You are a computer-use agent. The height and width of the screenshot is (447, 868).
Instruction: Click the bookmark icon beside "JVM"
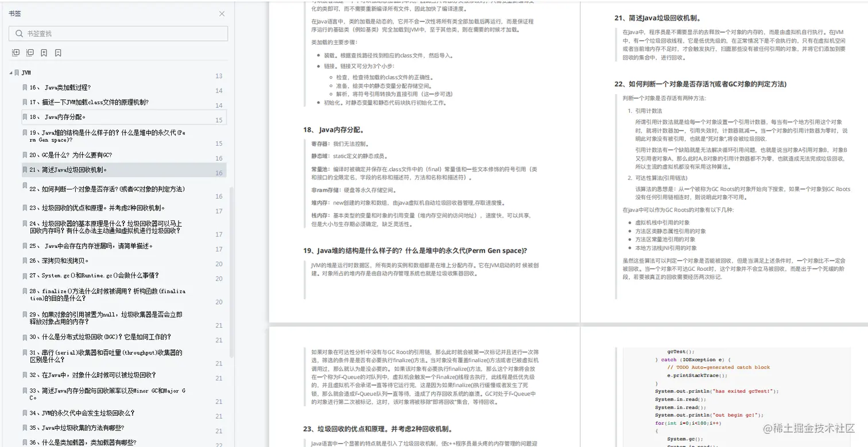pos(17,72)
